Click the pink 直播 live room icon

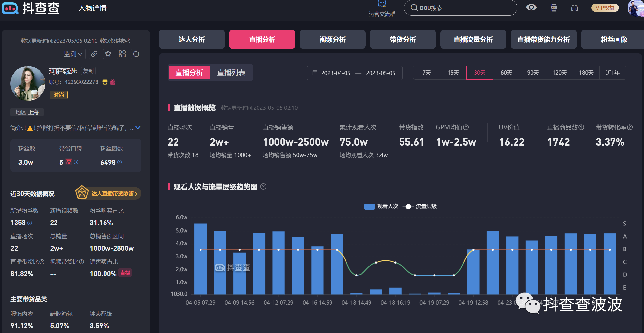[x=112, y=82]
